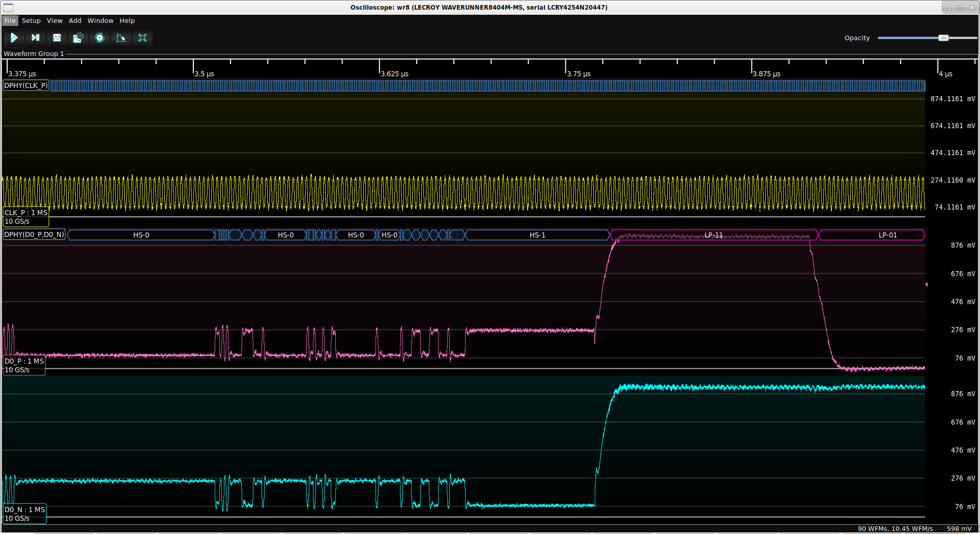Click the 3.75 µs timeline marker

coord(579,74)
